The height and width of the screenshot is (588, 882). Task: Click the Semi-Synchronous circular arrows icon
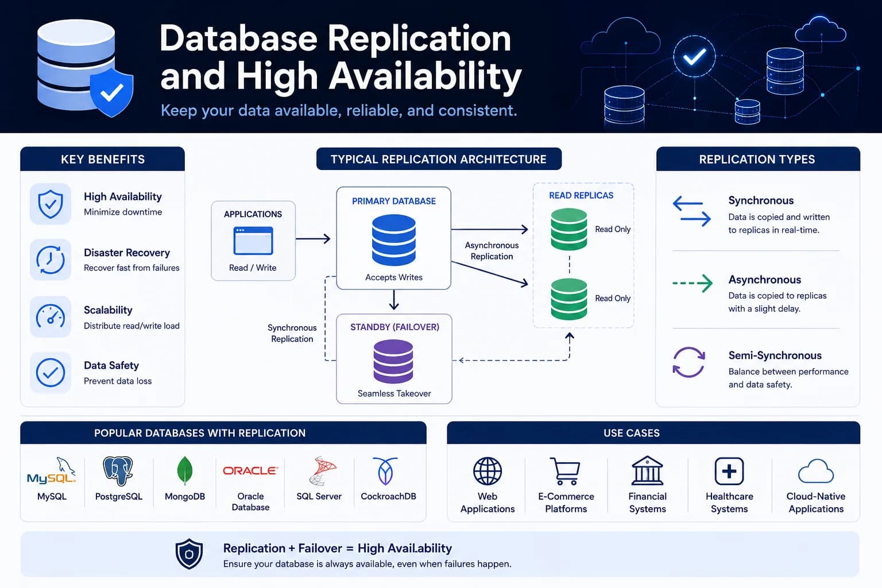click(688, 362)
